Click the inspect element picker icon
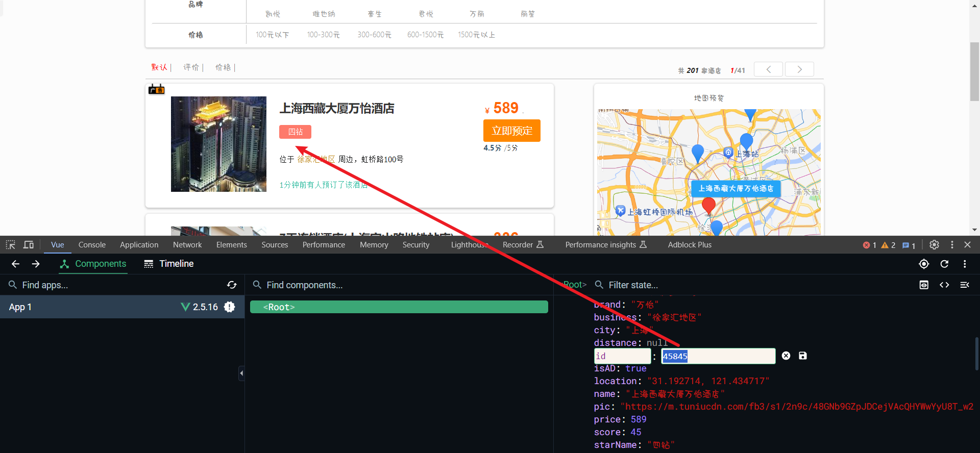The height and width of the screenshot is (453, 980). (x=11, y=245)
